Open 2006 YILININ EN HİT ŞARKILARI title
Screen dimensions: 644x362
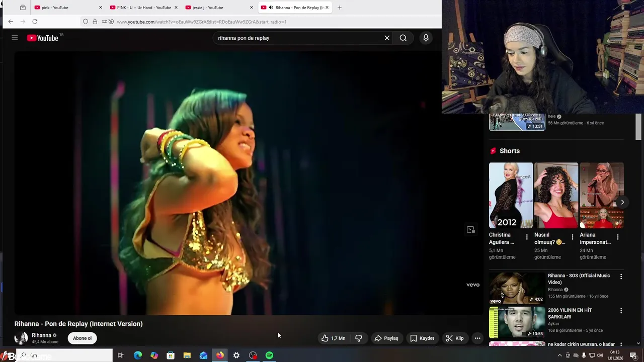point(570,313)
